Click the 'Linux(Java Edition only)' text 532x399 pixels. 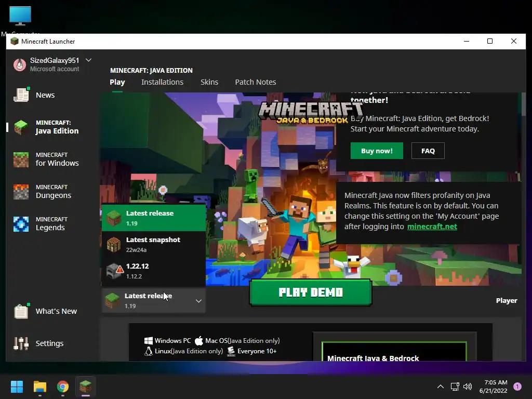[x=189, y=351]
